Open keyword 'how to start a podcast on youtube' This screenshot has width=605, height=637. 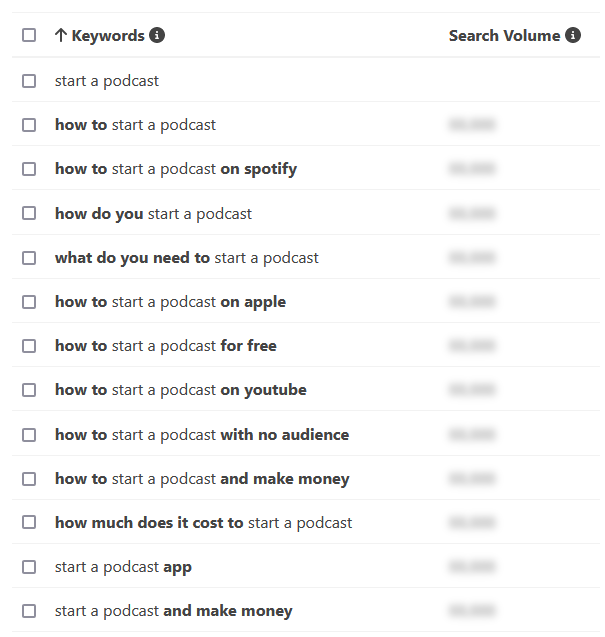pyautogui.click(x=181, y=390)
